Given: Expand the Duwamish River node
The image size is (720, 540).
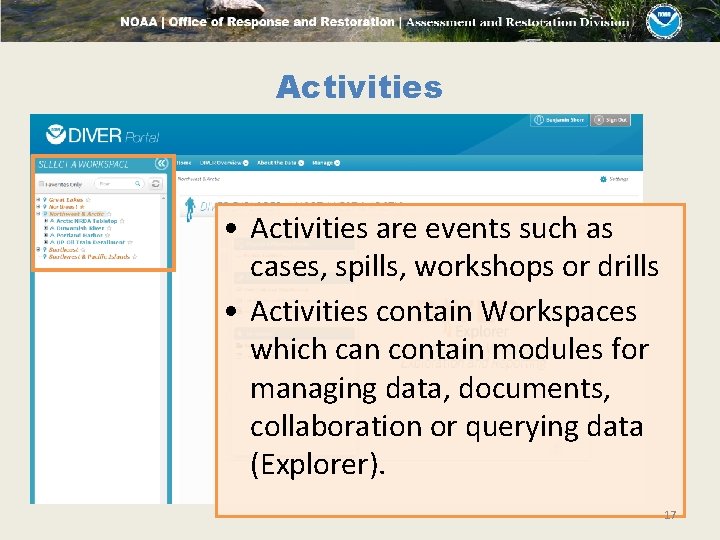Looking at the screenshot, I should click(46, 228).
